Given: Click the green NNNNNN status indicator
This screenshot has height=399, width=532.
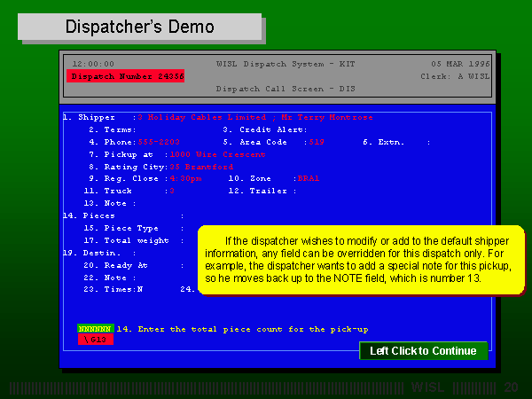Looking at the screenshot, I should pos(95,329).
